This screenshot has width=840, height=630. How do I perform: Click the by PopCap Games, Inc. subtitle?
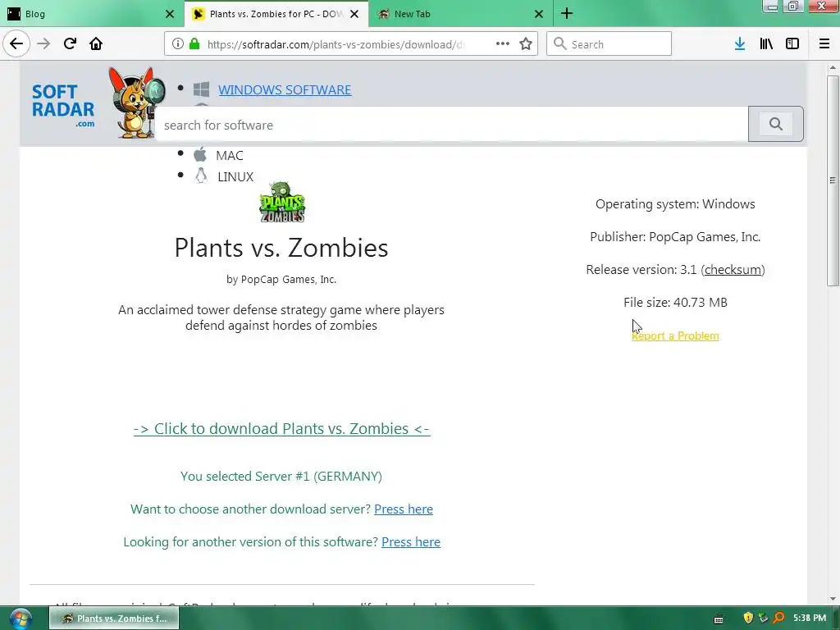[281, 279]
